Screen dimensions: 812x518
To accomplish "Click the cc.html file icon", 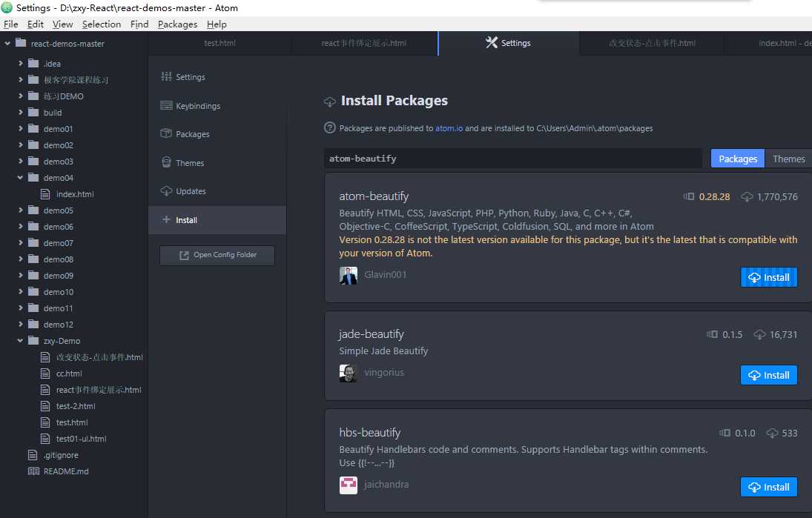I will coord(45,373).
